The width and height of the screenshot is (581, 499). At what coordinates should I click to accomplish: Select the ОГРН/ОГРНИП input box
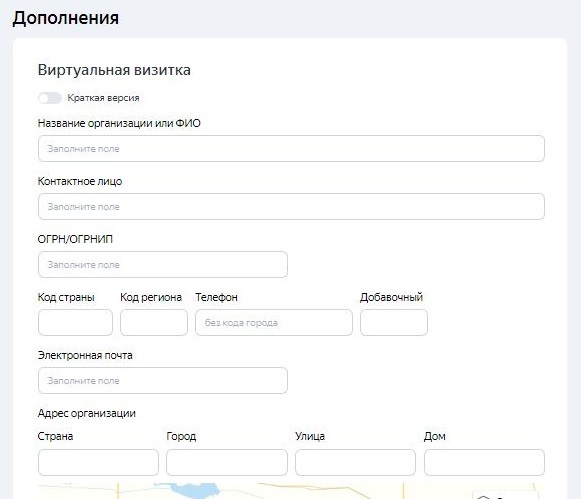pos(163,265)
